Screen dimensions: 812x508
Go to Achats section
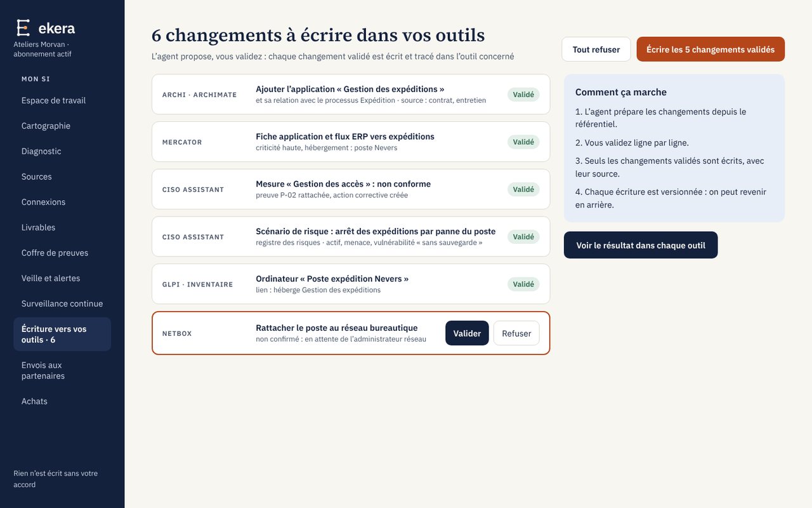coord(62,401)
